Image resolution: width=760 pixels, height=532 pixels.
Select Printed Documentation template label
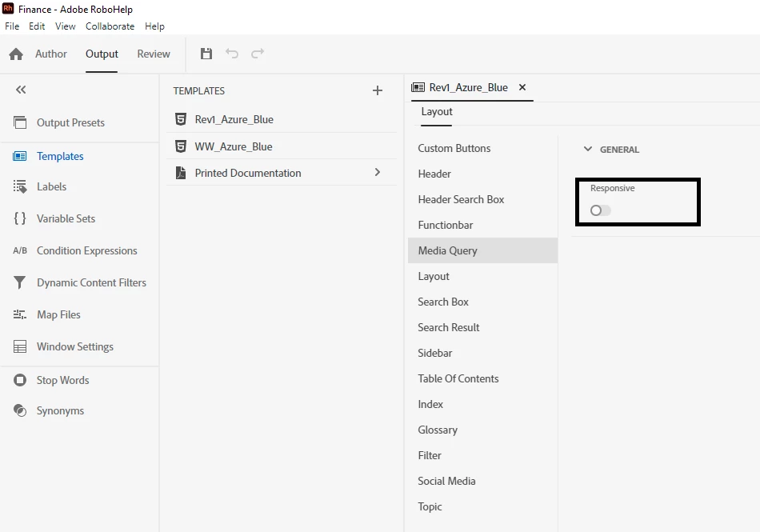(248, 173)
